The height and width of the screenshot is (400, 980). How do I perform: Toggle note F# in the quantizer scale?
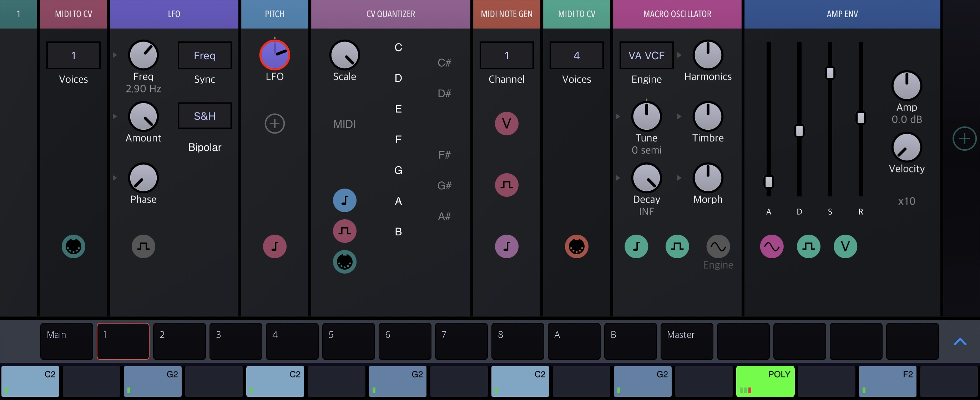pos(444,155)
